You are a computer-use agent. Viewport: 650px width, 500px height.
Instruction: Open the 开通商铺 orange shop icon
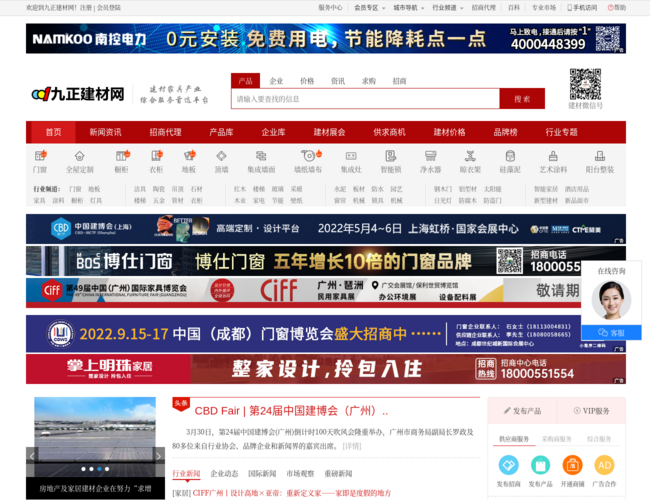(x=572, y=466)
